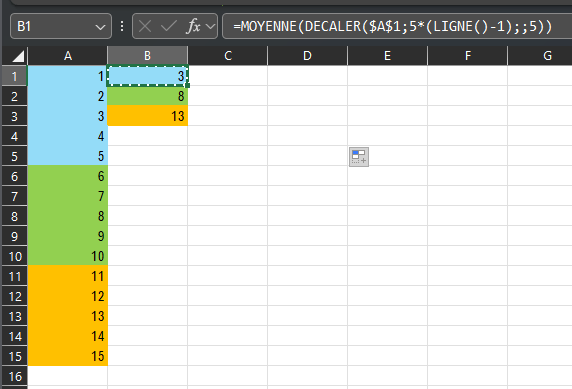Select row 3 header

tap(14, 116)
